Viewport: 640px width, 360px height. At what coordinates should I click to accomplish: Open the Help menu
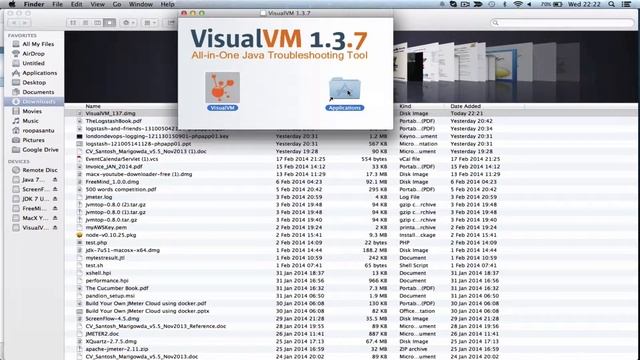(167, 4)
